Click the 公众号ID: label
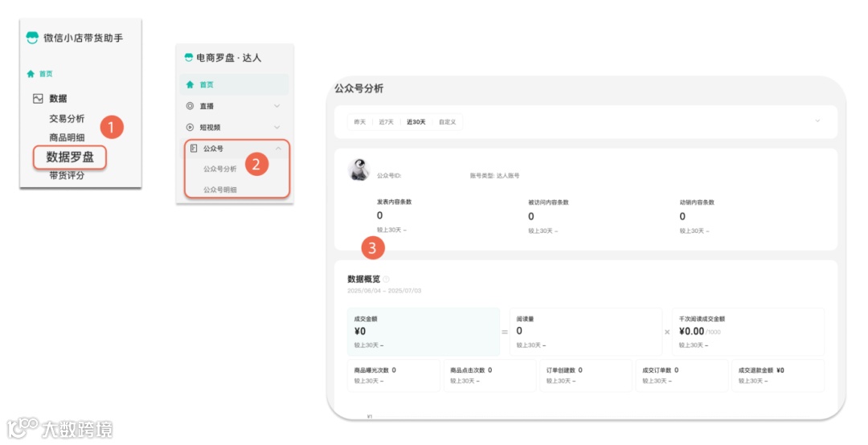This screenshot has height=445, width=868. click(x=389, y=175)
